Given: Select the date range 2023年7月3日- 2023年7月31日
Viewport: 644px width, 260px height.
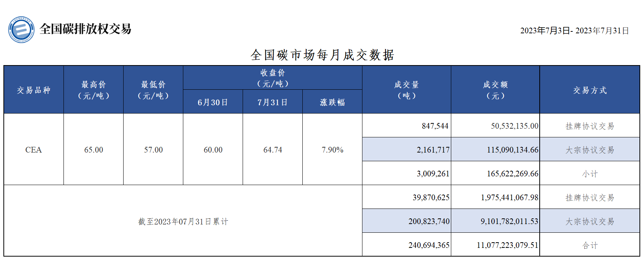Looking at the screenshot, I should point(574,31).
